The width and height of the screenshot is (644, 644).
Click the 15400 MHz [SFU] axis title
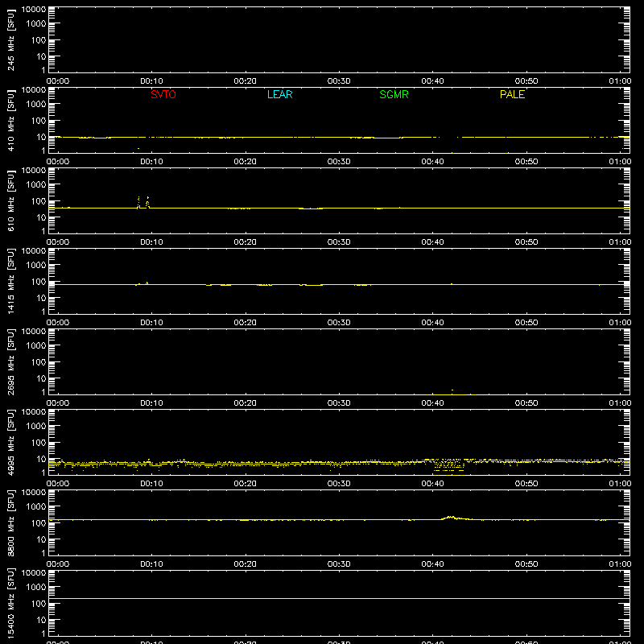click(10, 603)
